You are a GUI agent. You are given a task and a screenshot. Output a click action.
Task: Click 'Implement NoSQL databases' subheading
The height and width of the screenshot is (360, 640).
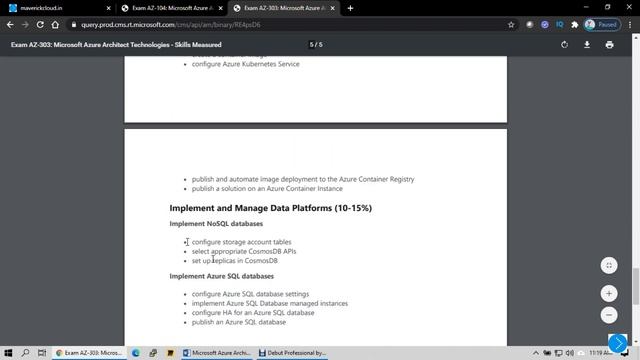pos(216,224)
